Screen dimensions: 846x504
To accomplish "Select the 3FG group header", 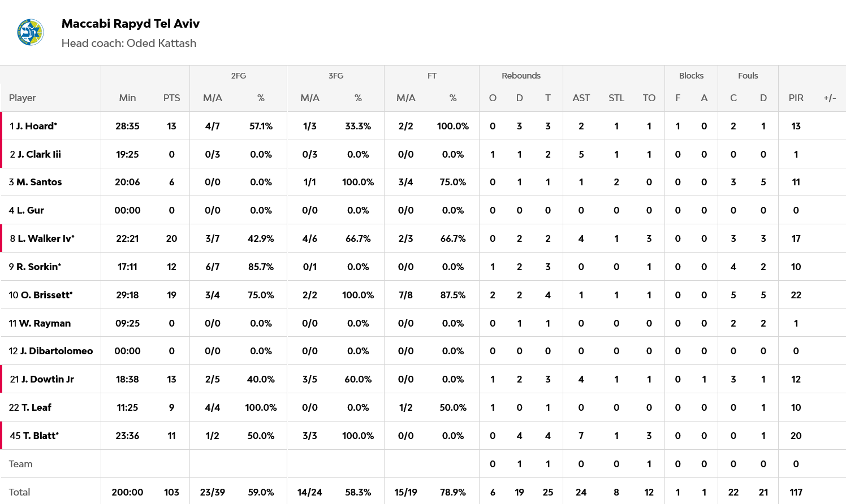I will click(x=336, y=76).
